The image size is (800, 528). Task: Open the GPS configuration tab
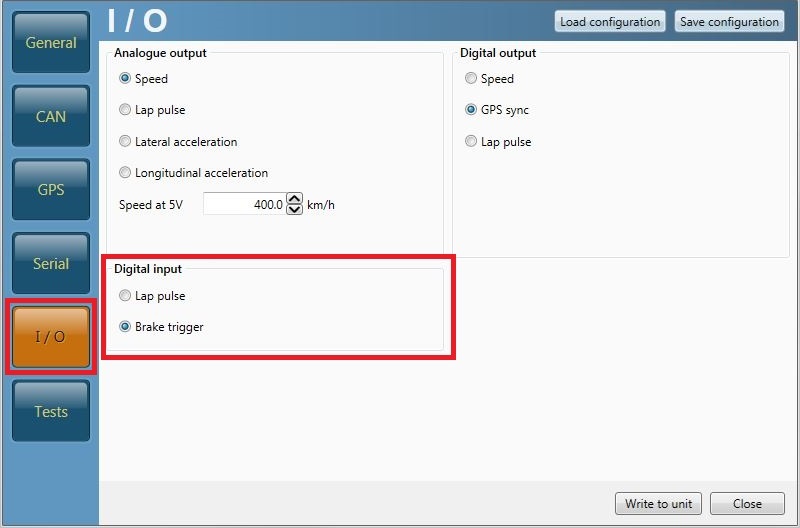(51, 190)
